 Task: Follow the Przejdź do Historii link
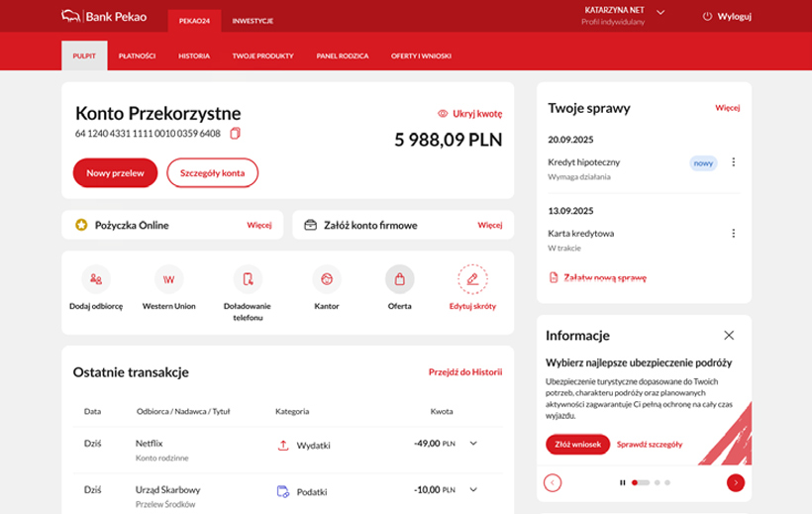pos(465,372)
